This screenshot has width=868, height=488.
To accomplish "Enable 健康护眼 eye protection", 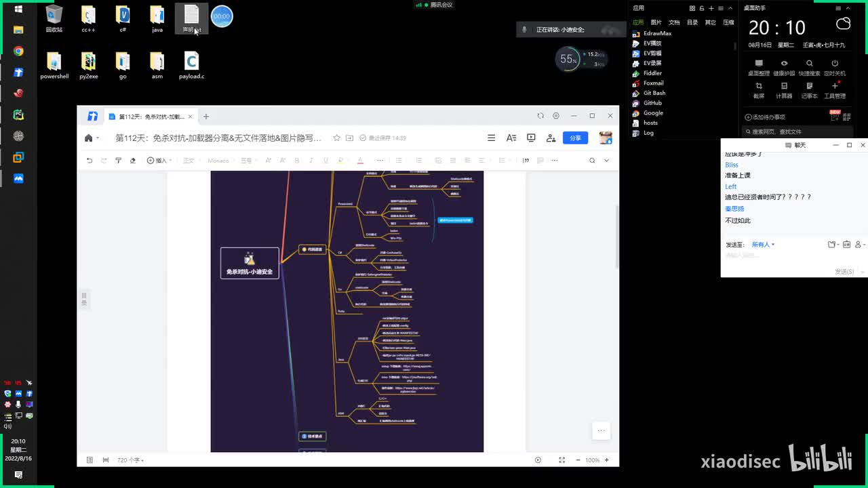I will (x=784, y=67).
